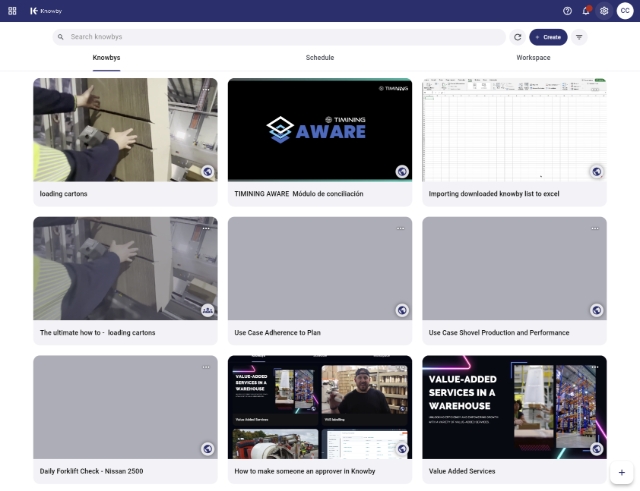Viewport: 640px width, 491px height.
Task: Click globe icon on approver in Knowby card
Action: click(x=402, y=449)
